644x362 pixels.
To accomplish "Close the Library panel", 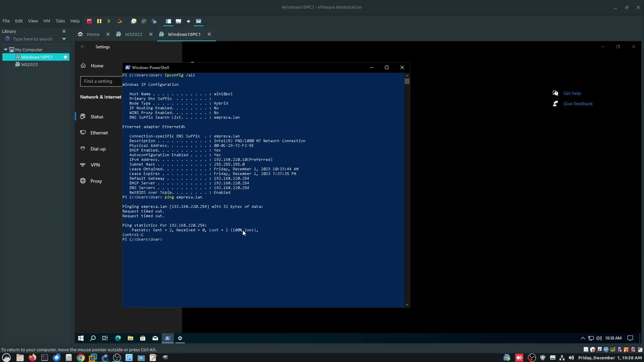I will tap(64, 31).
